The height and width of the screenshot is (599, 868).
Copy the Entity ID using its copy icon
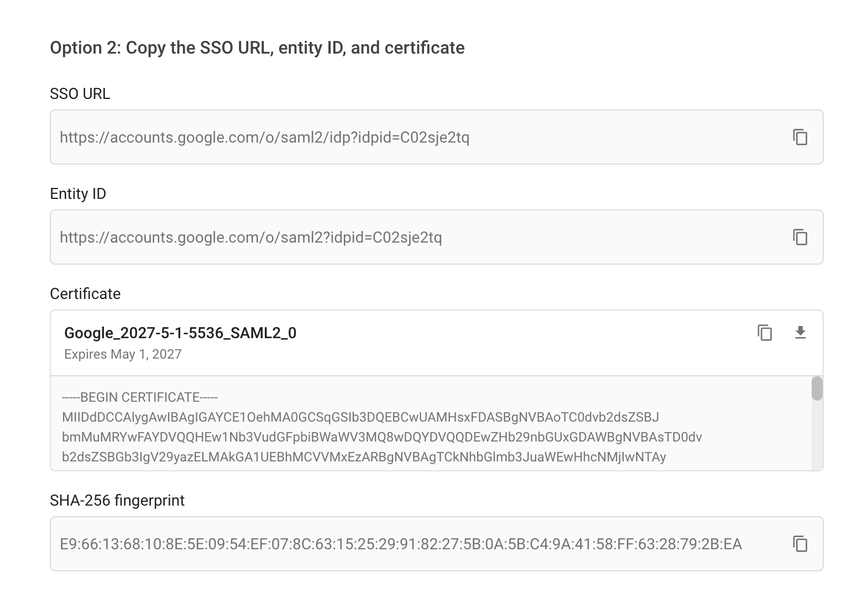(x=801, y=237)
